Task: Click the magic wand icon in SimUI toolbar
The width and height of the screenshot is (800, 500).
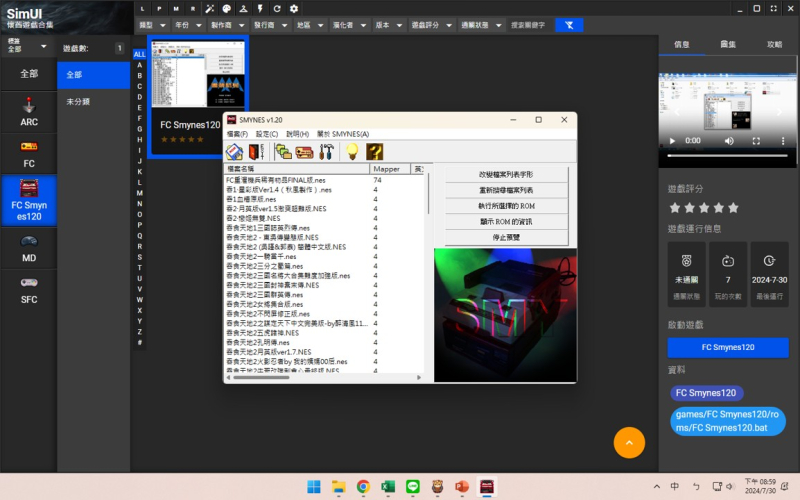Action: click(210, 9)
